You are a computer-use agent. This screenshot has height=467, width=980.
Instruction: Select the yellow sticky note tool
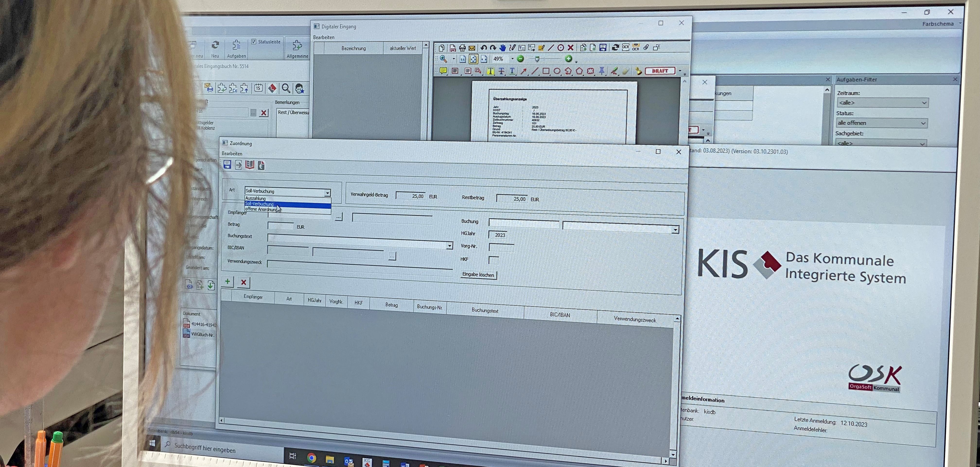[443, 71]
